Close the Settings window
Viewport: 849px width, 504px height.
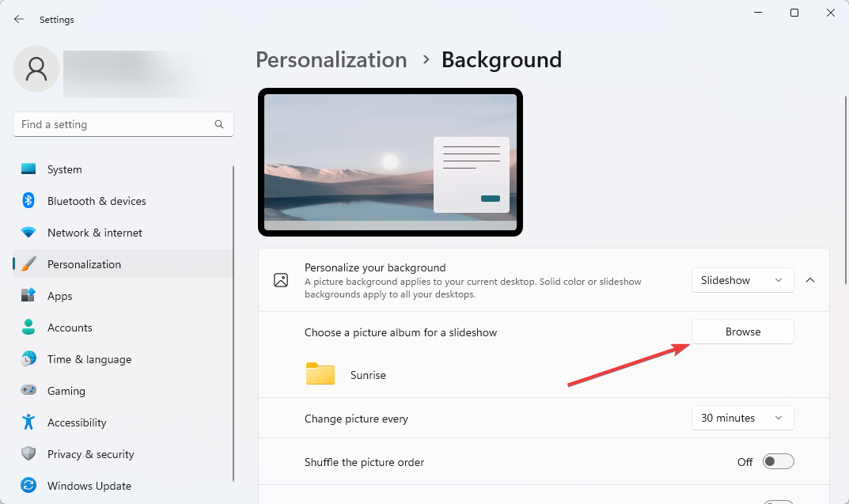[831, 13]
